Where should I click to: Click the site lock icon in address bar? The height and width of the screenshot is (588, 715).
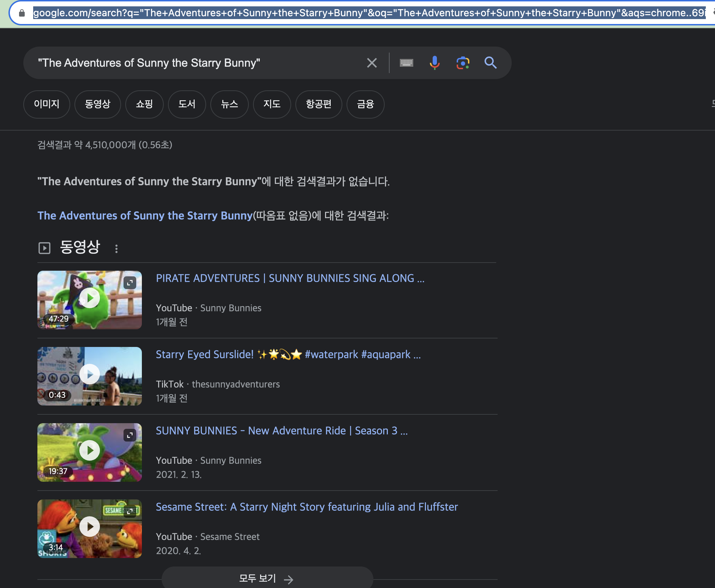[22, 13]
